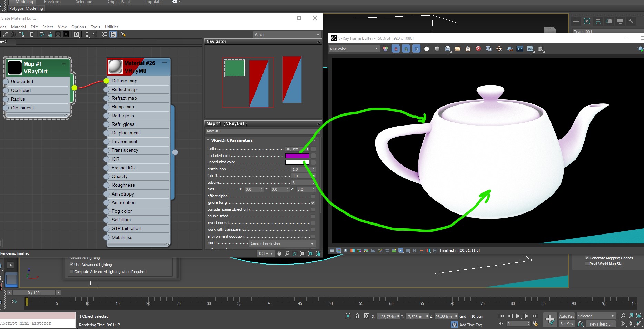Delete selected nodes with trash icon
Screen dimensions: 644x329
click(32, 34)
